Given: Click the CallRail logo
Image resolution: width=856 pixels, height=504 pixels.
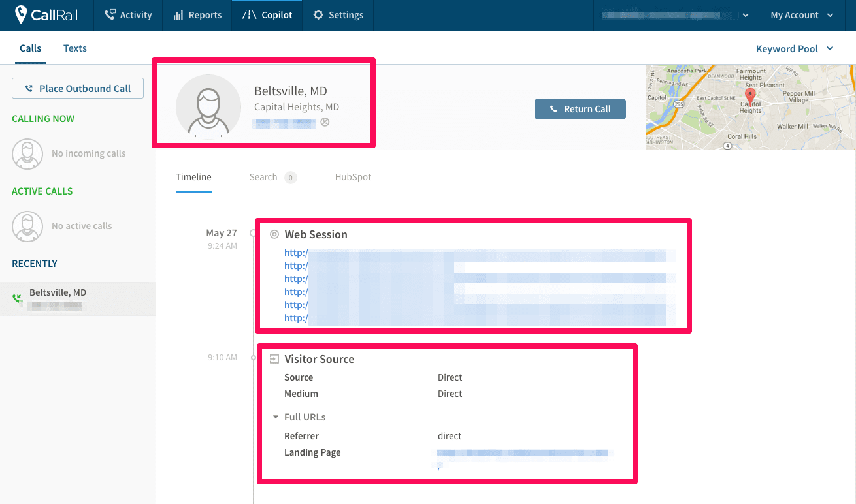Looking at the screenshot, I should [46, 15].
